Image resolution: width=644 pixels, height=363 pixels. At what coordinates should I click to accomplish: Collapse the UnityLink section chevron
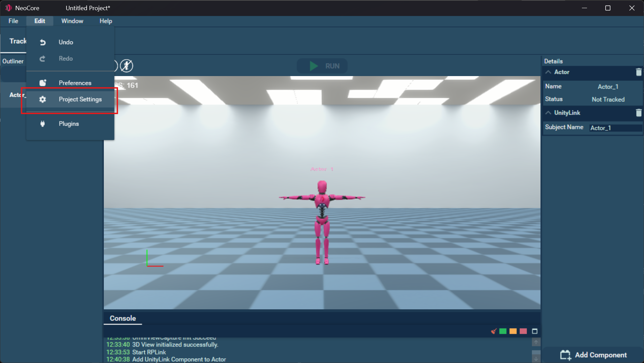click(548, 113)
